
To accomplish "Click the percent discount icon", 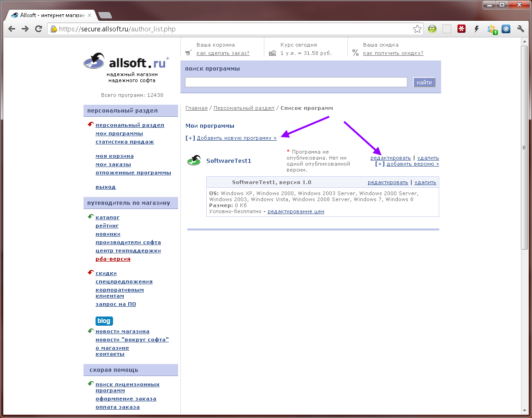I will tap(355, 53).
